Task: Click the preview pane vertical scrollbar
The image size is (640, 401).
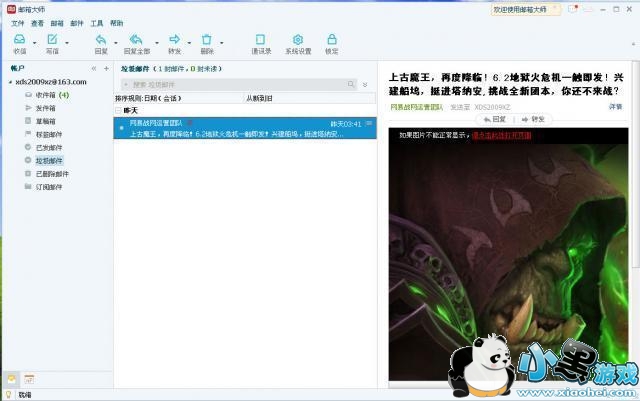Action: 635,163
